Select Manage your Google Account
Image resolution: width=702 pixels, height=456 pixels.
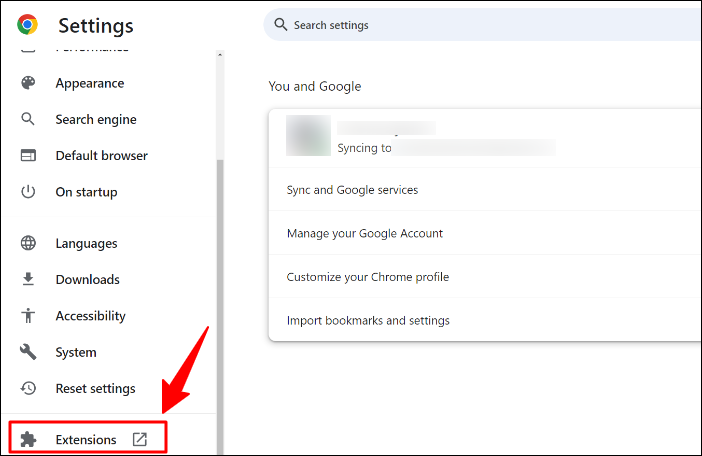click(365, 234)
